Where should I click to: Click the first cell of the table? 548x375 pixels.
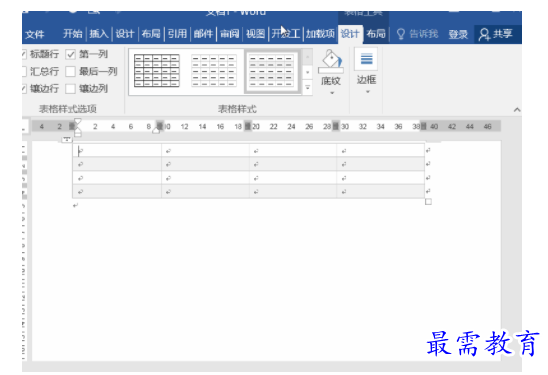(117, 151)
